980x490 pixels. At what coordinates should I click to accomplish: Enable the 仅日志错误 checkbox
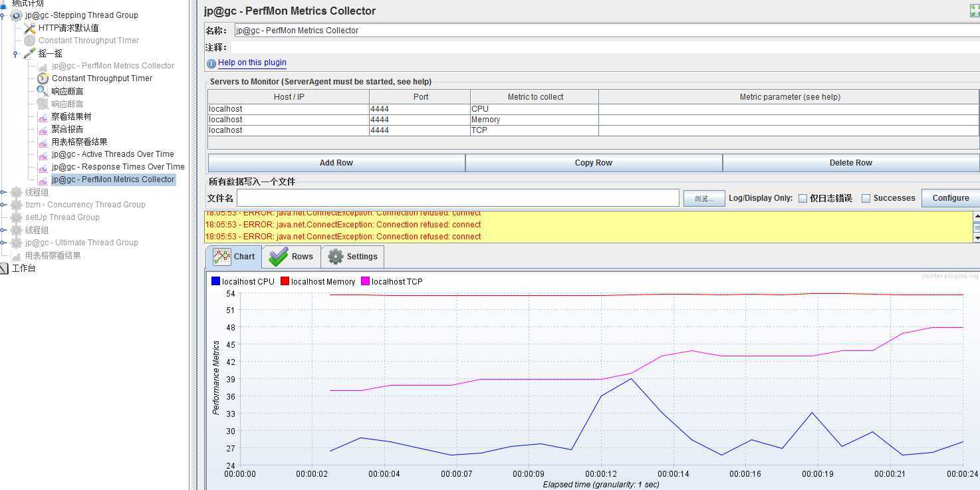coord(802,198)
